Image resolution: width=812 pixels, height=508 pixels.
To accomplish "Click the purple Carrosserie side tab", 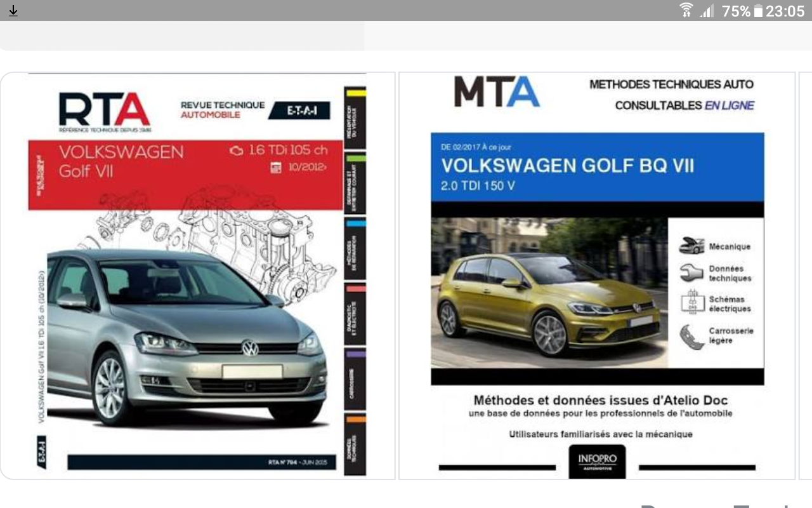I will [x=355, y=378].
